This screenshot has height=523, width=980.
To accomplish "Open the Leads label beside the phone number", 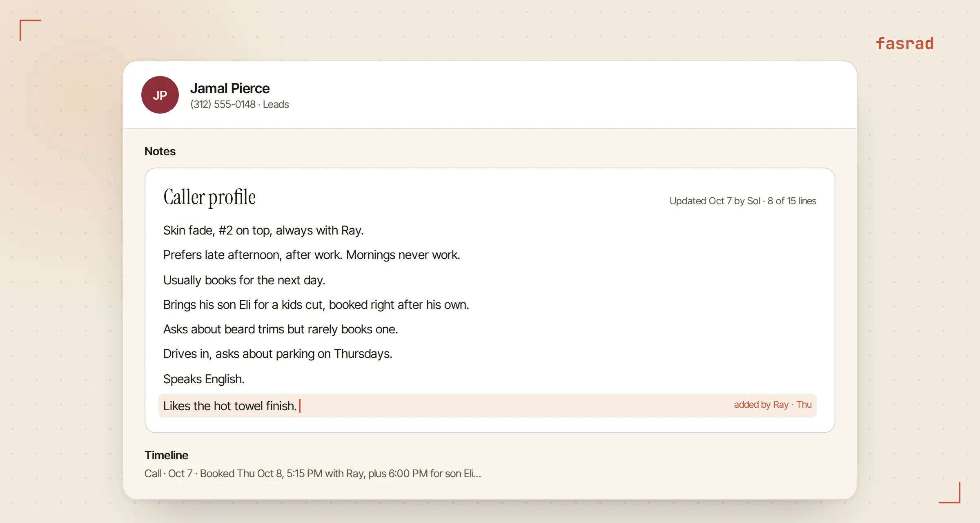I will point(276,105).
